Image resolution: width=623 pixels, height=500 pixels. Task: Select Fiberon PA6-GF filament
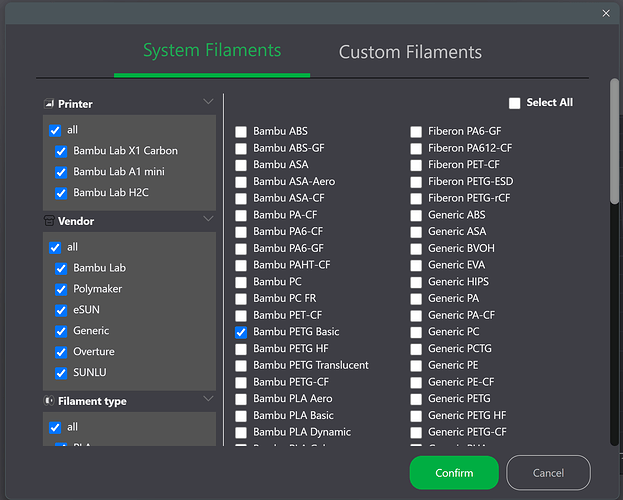416,132
